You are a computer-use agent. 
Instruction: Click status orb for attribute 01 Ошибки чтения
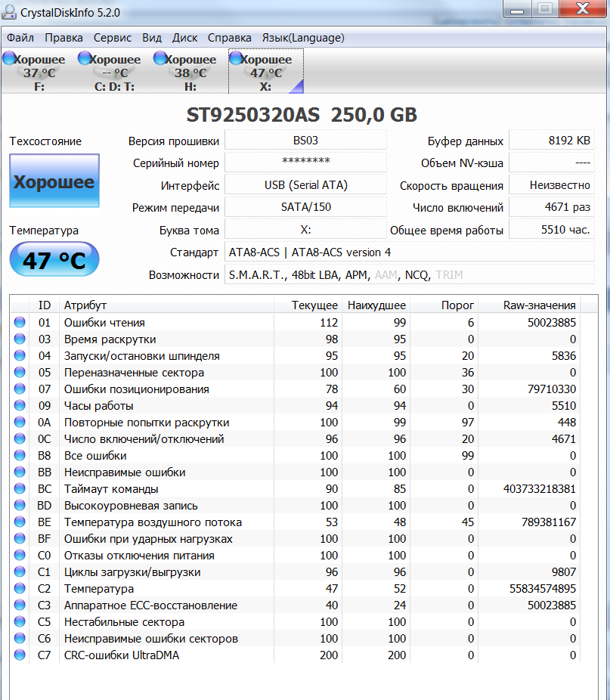click(20, 322)
